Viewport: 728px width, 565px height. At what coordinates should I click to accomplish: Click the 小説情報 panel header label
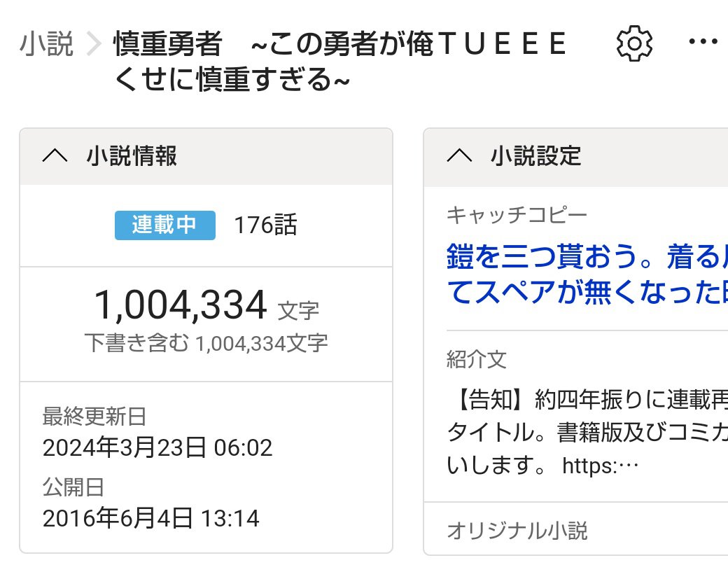(x=132, y=156)
